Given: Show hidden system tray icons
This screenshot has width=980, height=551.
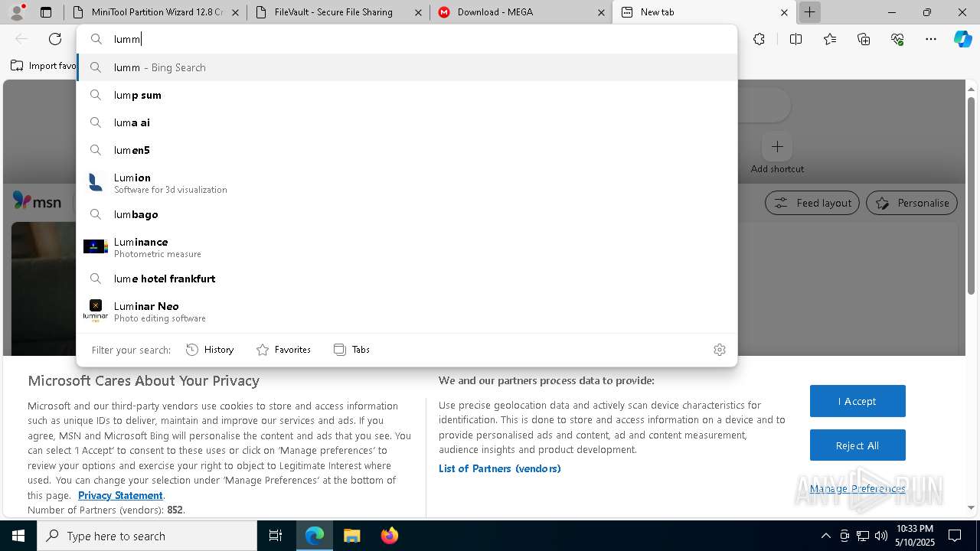Looking at the screenshot, I should pyautogui.click(x=825, y=536).
